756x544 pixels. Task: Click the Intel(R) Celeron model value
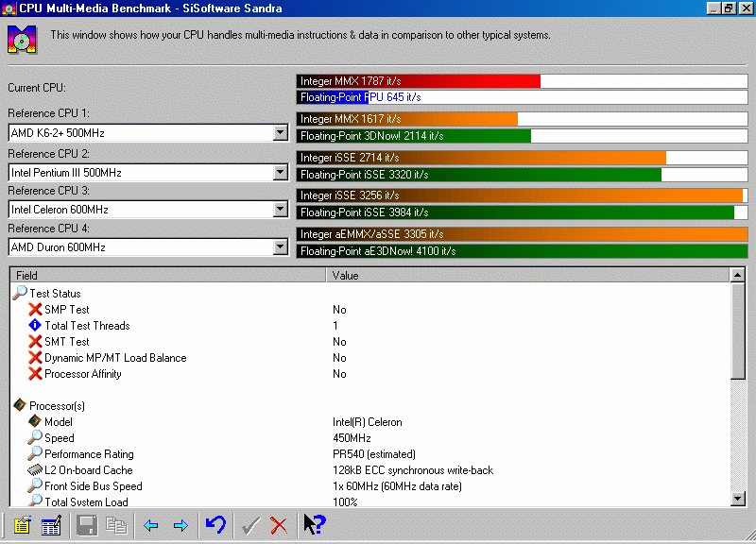tap(368, 421)
